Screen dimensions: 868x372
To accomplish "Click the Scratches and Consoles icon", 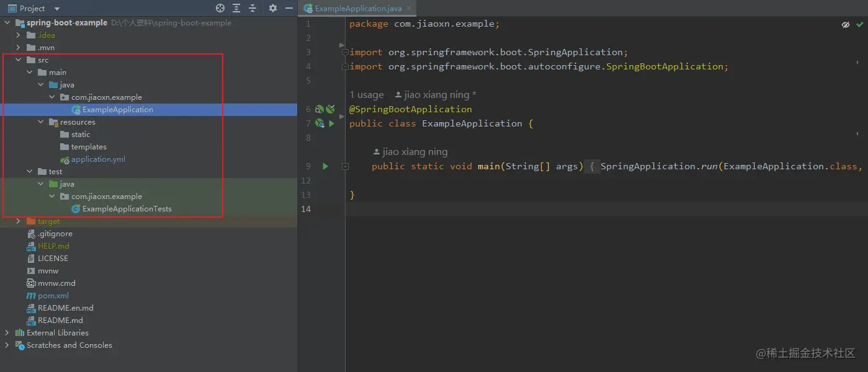I will [x=20, y=345].
